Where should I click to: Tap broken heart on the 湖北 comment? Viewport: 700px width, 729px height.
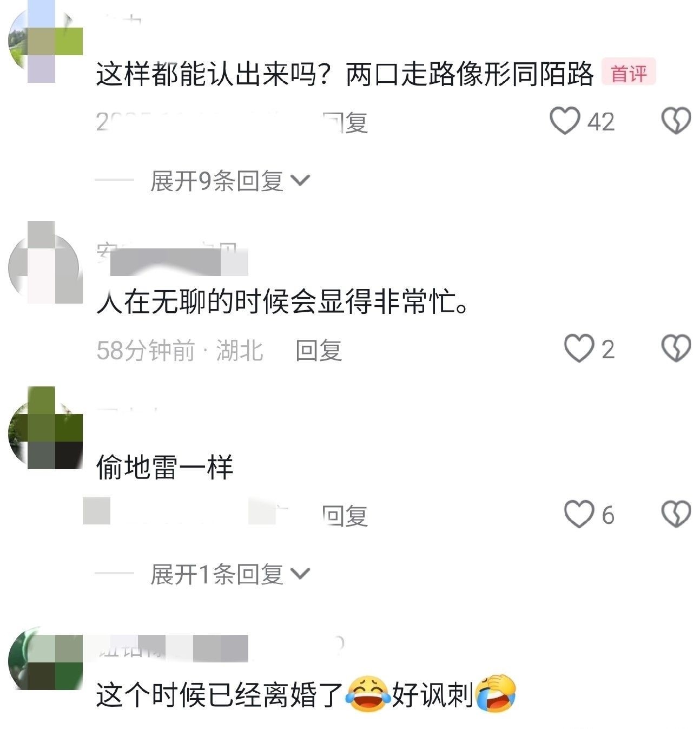point(676,349)
